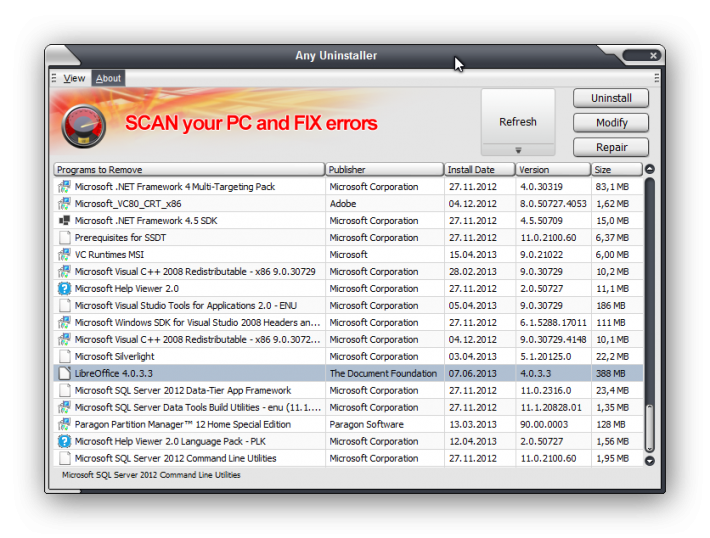Select the LibreOffice 4.0.3.3 row name

(114, 374)
